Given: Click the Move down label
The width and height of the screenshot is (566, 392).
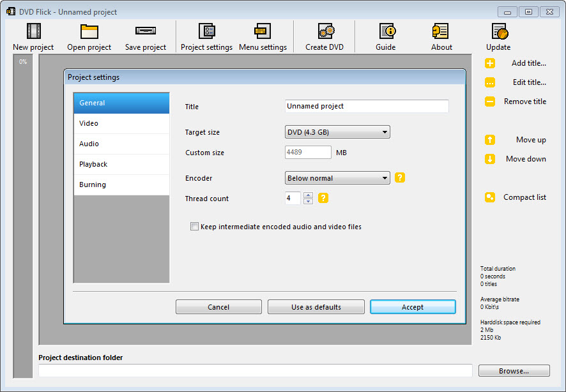Looking at the screenshot, I should coord(526,159).
